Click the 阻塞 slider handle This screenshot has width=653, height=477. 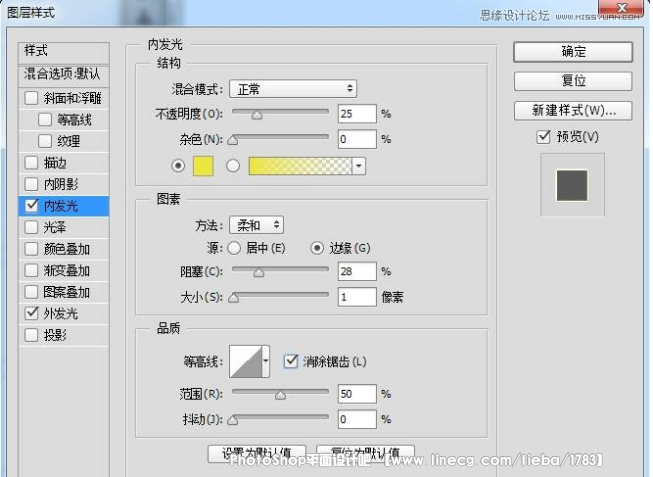(259, 272)
